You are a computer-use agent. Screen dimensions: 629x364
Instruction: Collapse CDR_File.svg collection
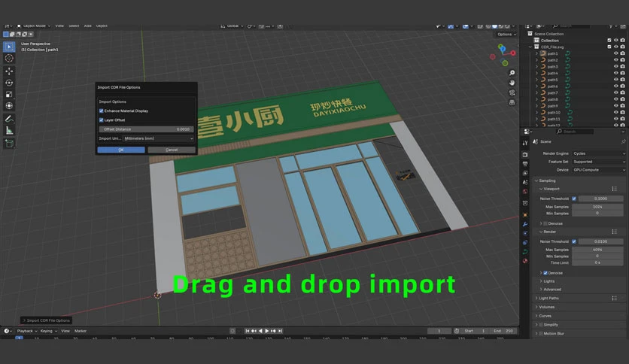click(530, 47)
